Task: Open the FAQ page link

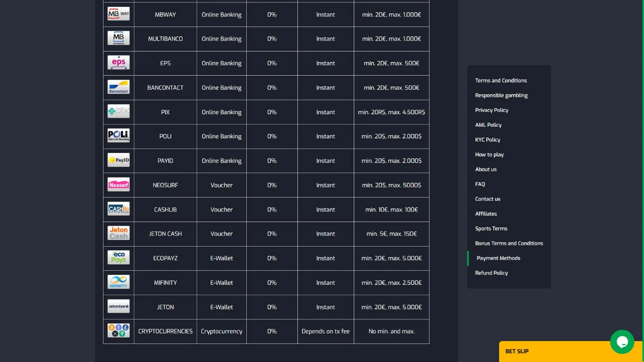Action: [x=480, y=184]
